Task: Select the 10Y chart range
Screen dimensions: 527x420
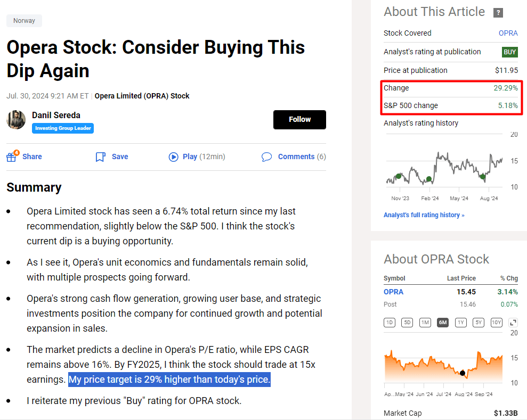Action: (x=496, y=322)
